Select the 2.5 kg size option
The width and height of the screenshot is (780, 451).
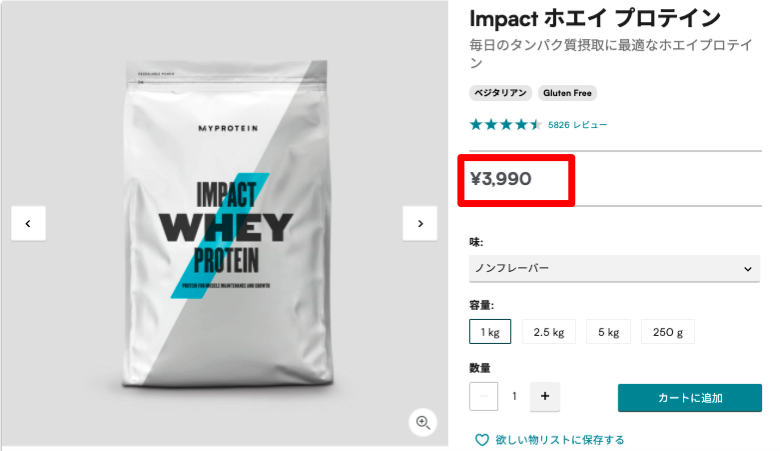(549, 332)
